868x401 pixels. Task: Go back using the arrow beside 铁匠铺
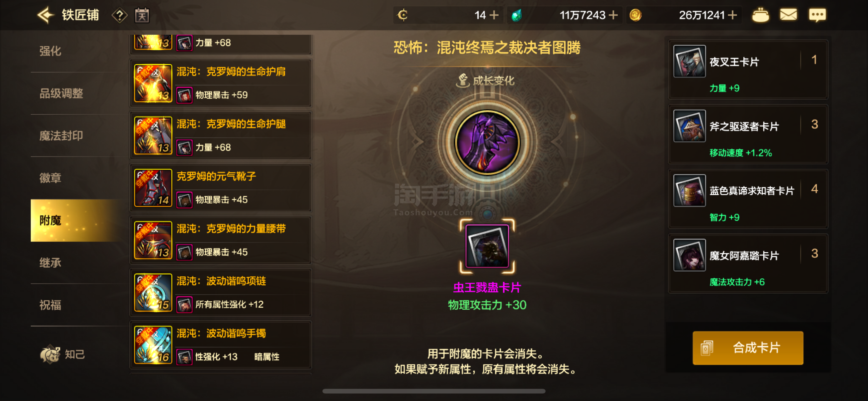coord(46,15)
